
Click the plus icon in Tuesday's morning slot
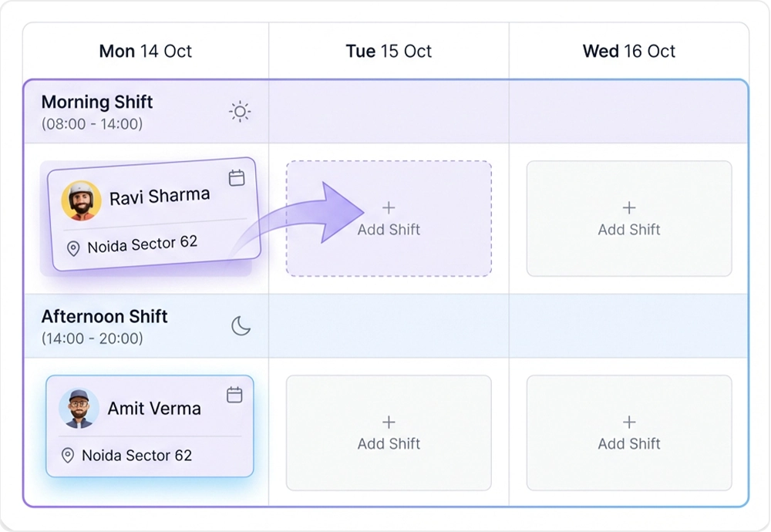pyautogui.click(x=389, y=207)
